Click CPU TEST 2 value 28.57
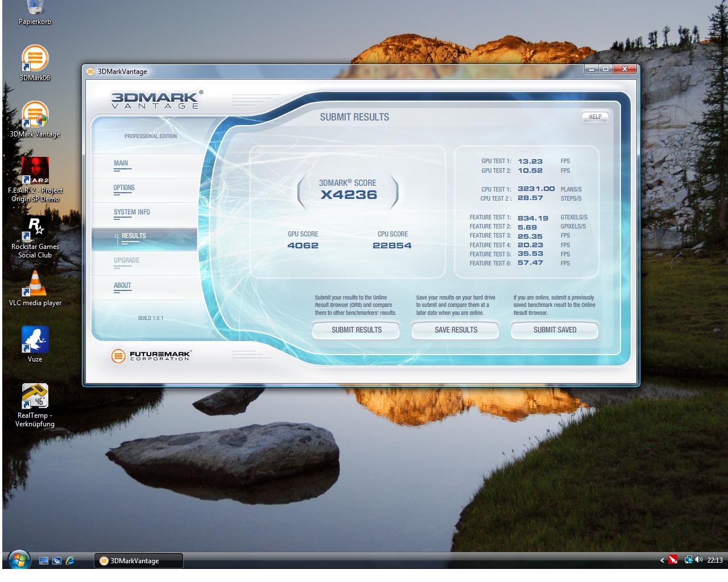 [x=530, y=198]
